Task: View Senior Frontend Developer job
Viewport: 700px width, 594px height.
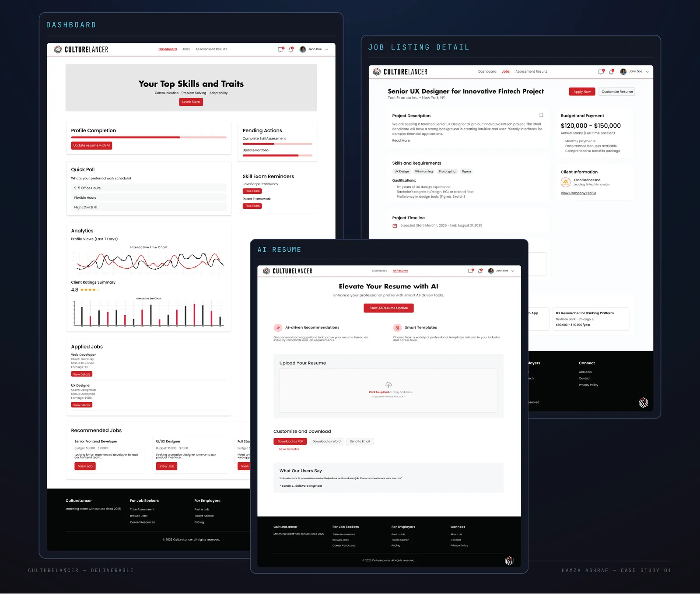Action: click(x=85, y=466)
